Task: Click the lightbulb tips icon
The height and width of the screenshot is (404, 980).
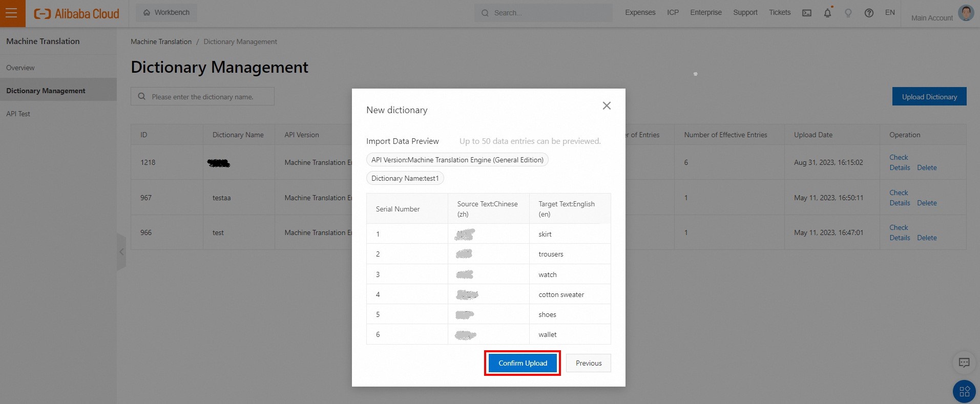Action: 848,13
